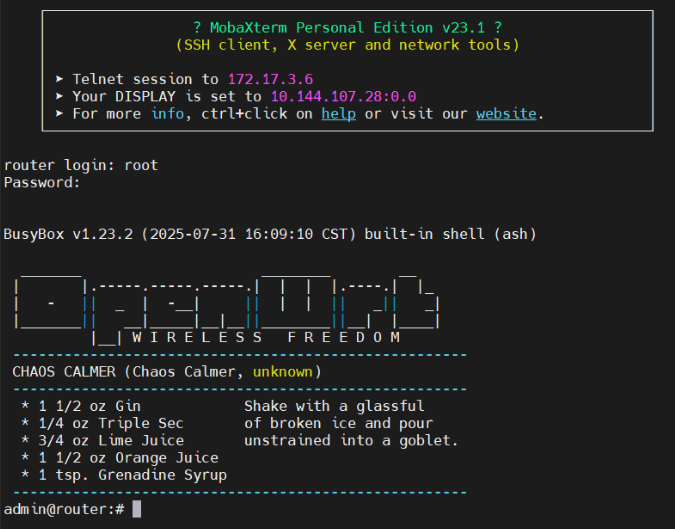Click the '1 1/2 oz Gin' line
The width and height of the screenshot is (675, 529).
pos(81,406)
